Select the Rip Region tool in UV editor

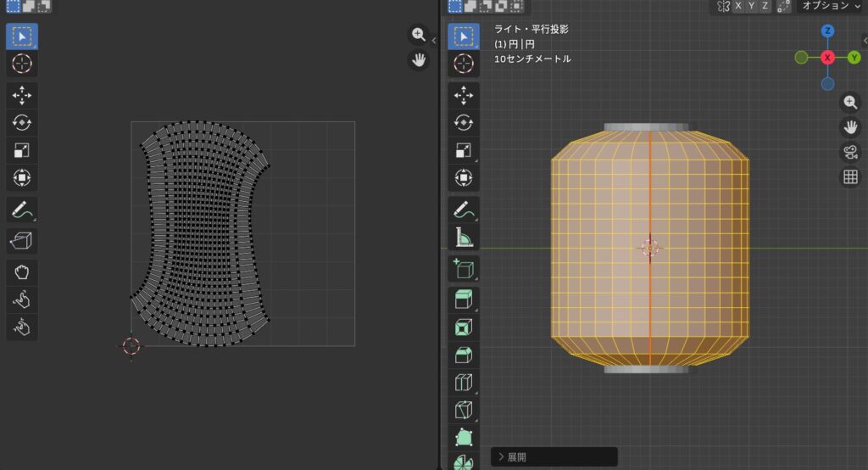(22, 243)
